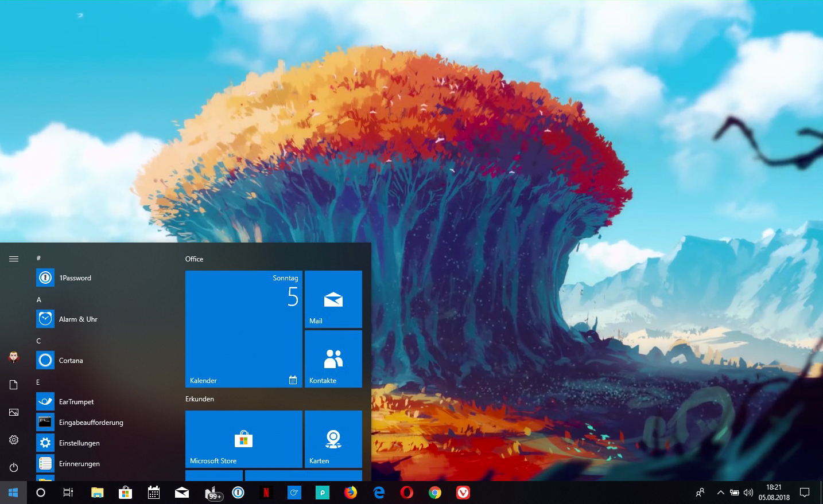This screenshot has height=504, width=823.
Task: Open Microsoft Store taskbar icon
Action: coord(125,493)
